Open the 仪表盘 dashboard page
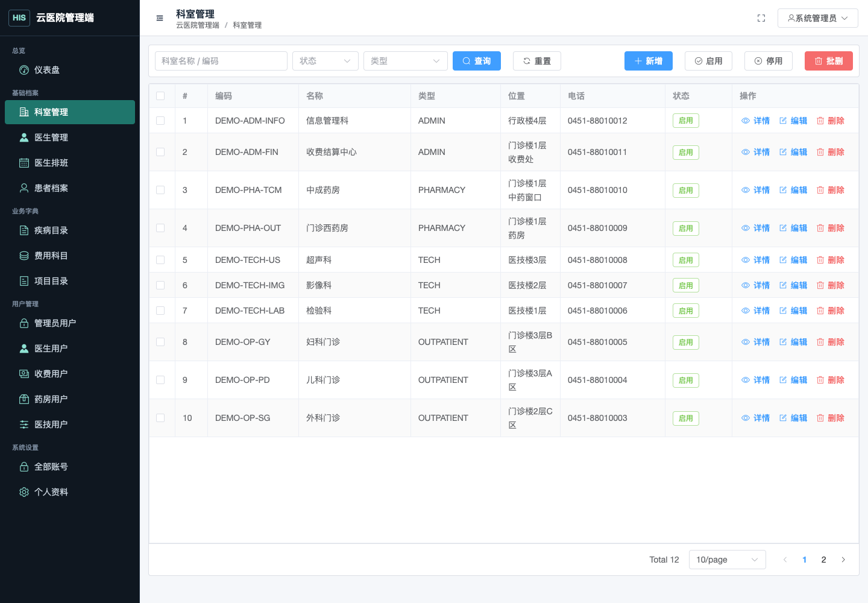The width and height of the screenshot is (868, 603). pyautogui.click(x=70, y=70)
